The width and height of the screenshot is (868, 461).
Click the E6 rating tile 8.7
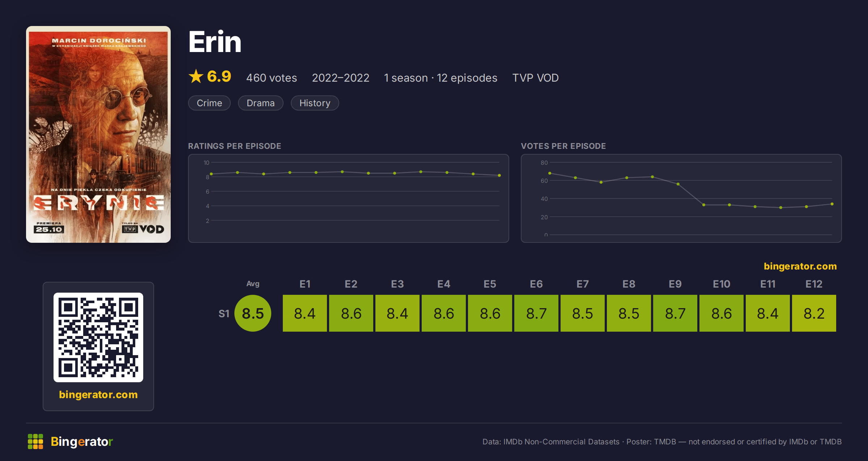click(x=536, y=313)
